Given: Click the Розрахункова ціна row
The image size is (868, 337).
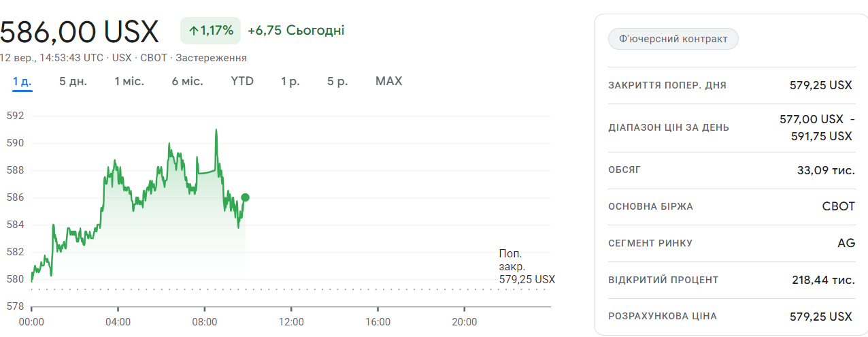Looking at the screenshot, I should tap(730, 317).
